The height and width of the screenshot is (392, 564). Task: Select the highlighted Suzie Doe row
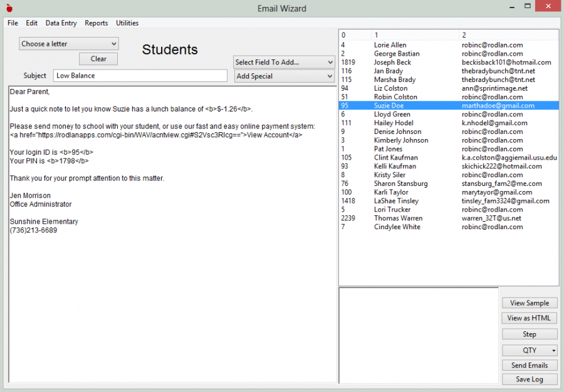pyautogui.click(x=449, y=106)
